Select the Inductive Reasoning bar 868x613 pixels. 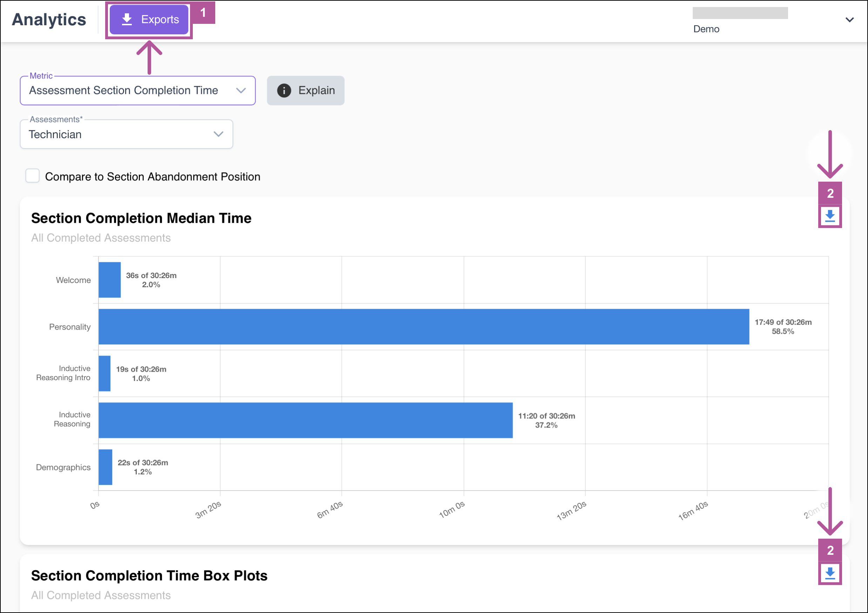[x=305, y=420]
